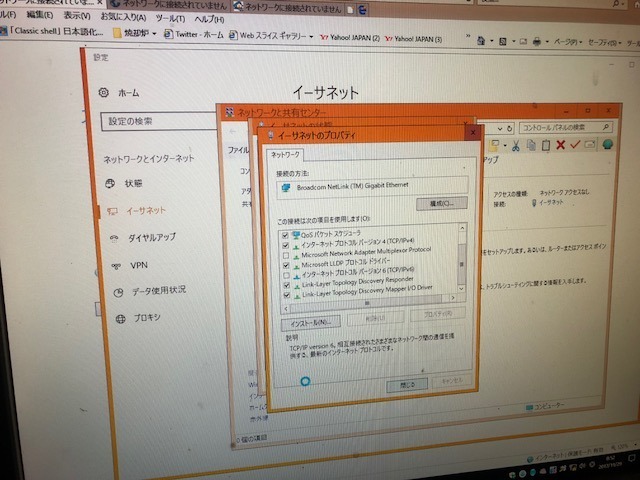Click the 構成(C)... button
The image size is (640, 480).
click(x=442, y=203)
